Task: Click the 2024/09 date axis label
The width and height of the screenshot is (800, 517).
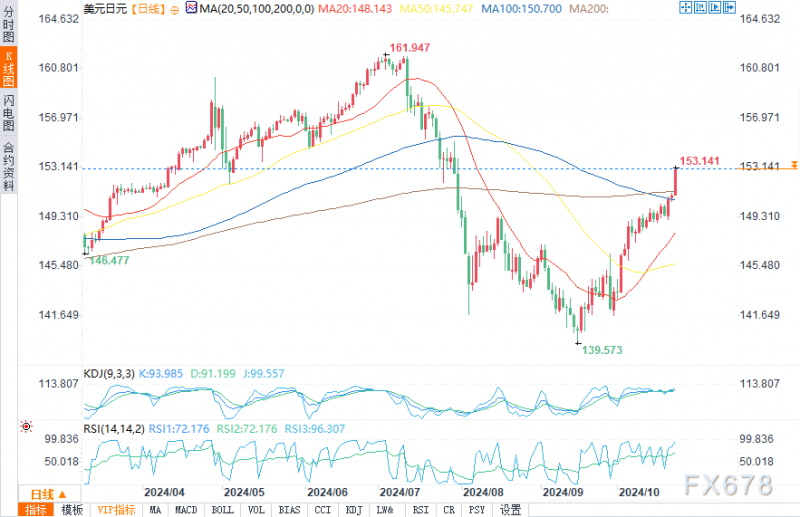Action: [563, 493]
